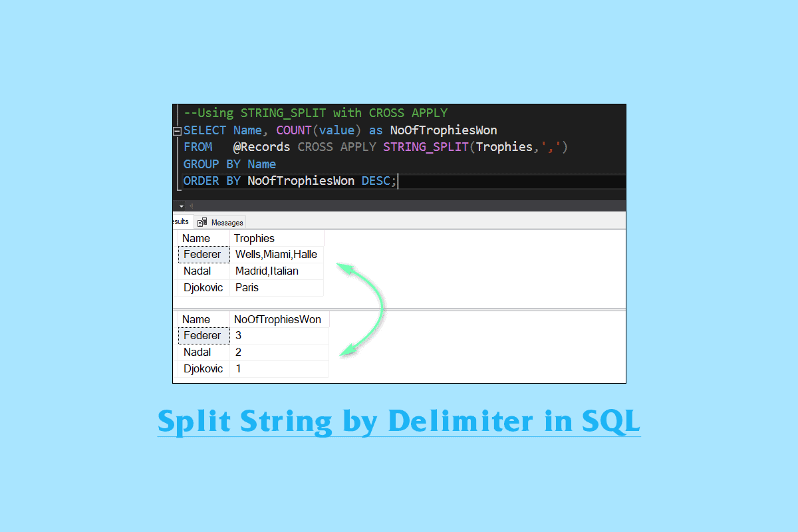The image size is (798, 532).
Task: Open the Split String by Delimiter link
Action: tap(398, 422)
